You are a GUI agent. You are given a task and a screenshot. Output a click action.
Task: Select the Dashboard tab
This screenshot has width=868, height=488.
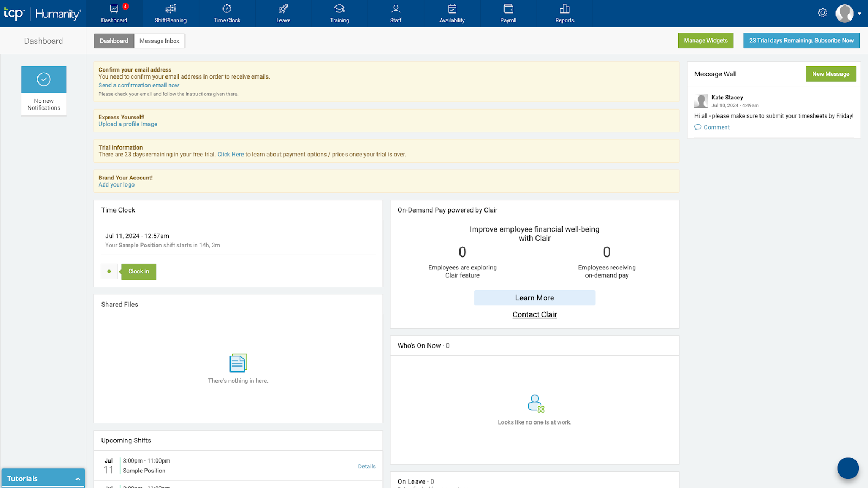(x=114, y=41)
